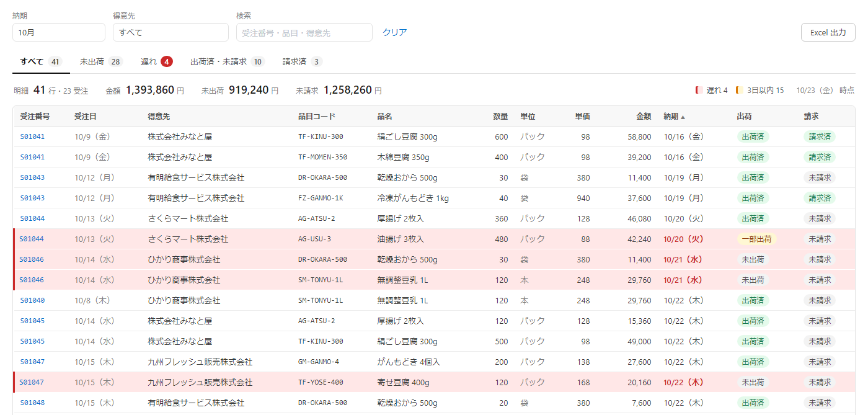
Task: Click item code GM-GANMO-4
Action: pos(319,362)
